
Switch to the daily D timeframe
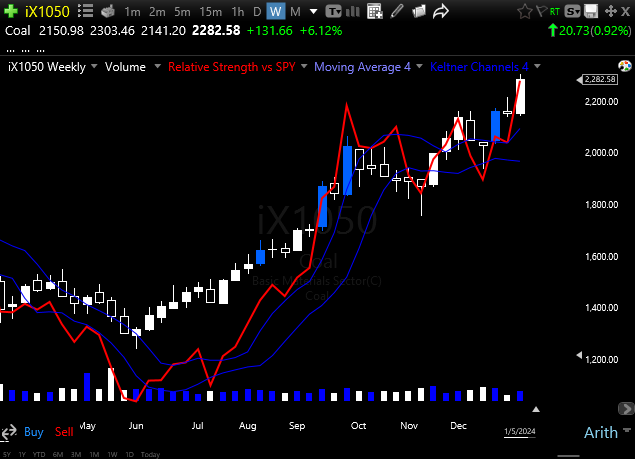(x=256, y=11)
